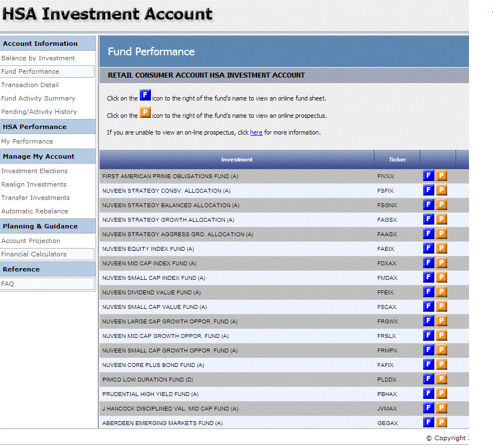
Task: View prospectus for FSCAX small cap value
Action: pyautogui.click(x=442, y=306)
